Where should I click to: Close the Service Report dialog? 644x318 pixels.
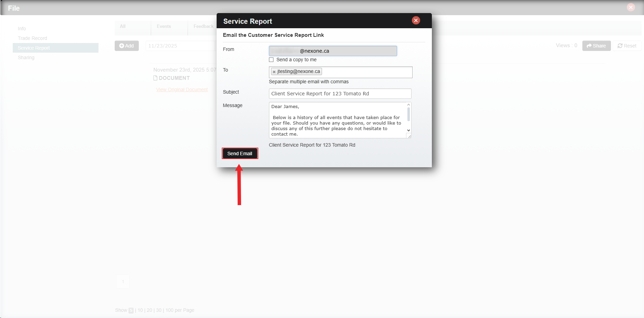click(416, 21)
